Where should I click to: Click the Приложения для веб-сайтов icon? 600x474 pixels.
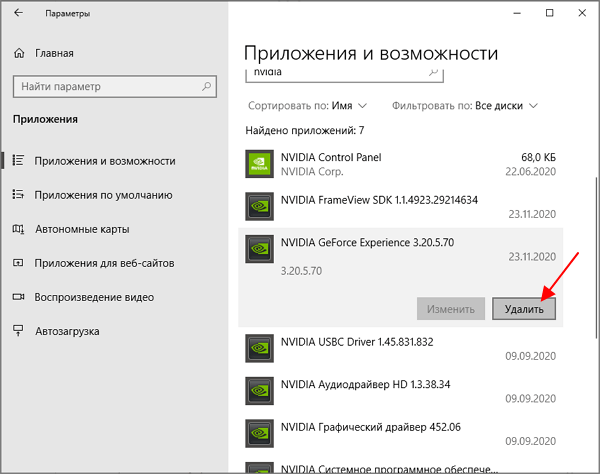tap(18, 263)
